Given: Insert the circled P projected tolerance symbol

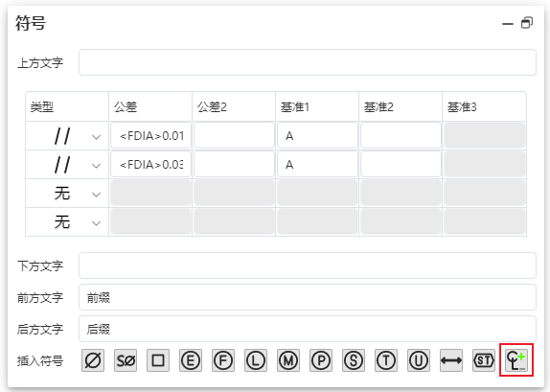Looking at the screenshot, I should [321, 360].
